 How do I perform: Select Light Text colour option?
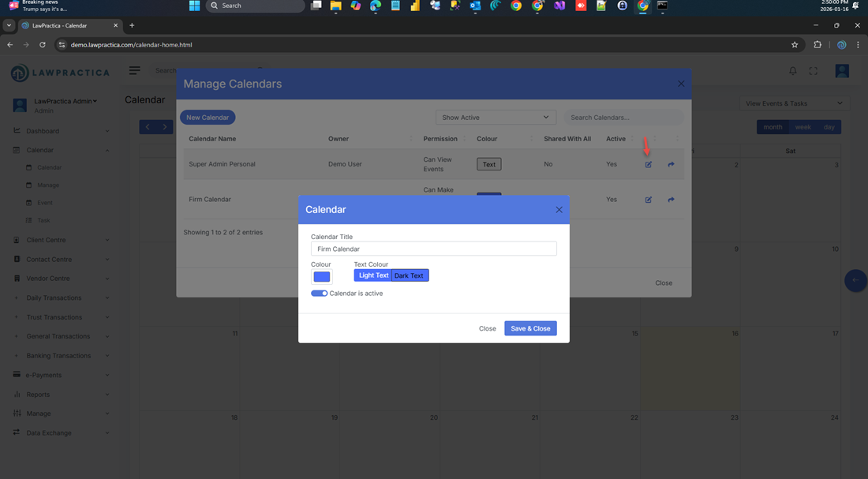tap(373, 275)
